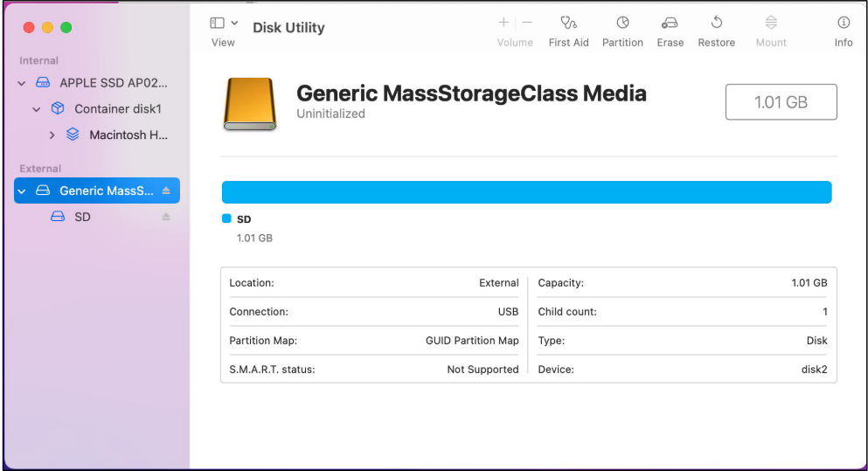
Task: Collapse the APPLE SSD disk tree
Action: pos(22,84)
